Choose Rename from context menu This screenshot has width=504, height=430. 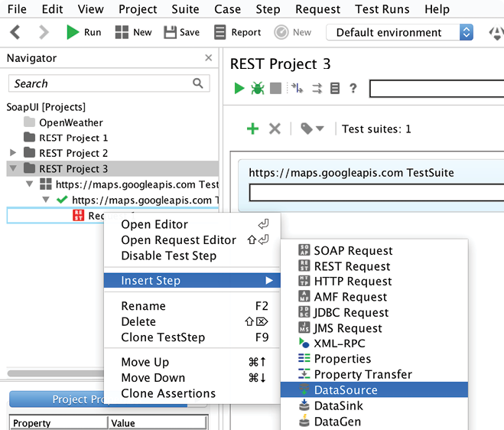point(192,306)
